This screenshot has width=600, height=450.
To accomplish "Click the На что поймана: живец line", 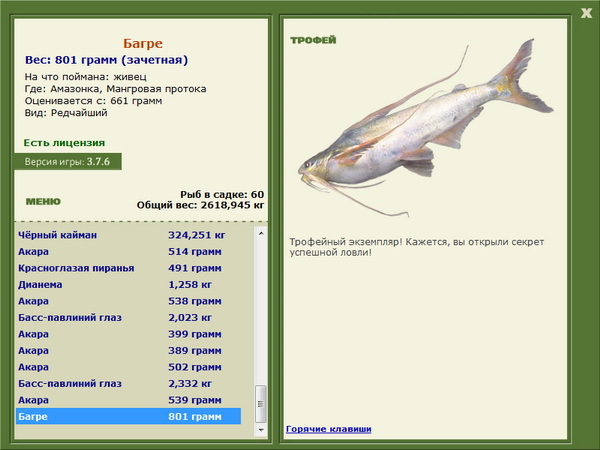I will click(85, 77).
